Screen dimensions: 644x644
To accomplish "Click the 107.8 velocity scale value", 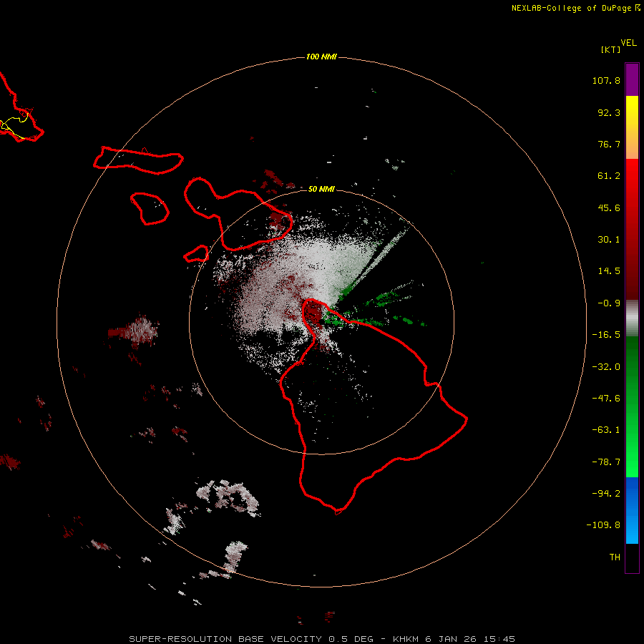I will (x=606, y=80).
